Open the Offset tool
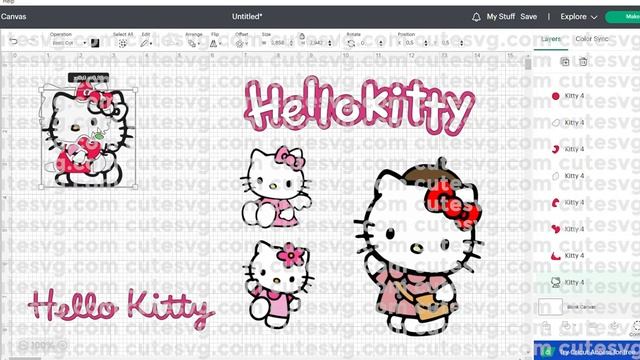The height and width of the screenshot is (360, 640). (x=241, y=43)
